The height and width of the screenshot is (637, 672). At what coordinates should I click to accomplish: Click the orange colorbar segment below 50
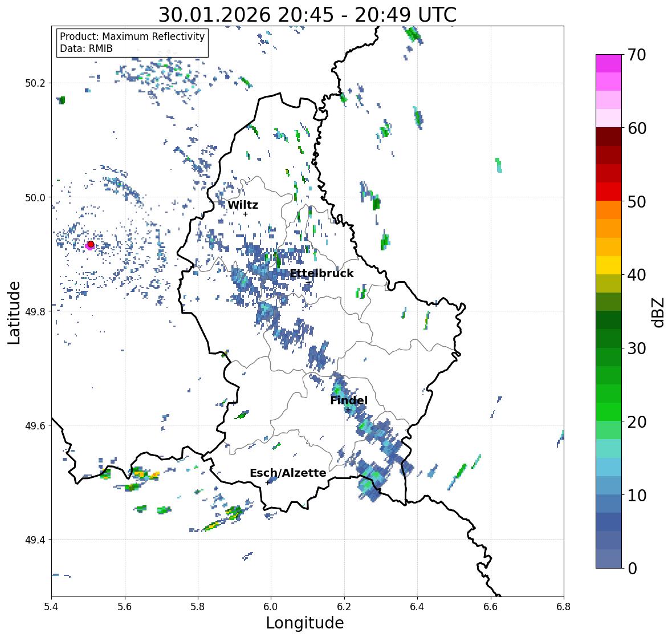coord(609,210)
